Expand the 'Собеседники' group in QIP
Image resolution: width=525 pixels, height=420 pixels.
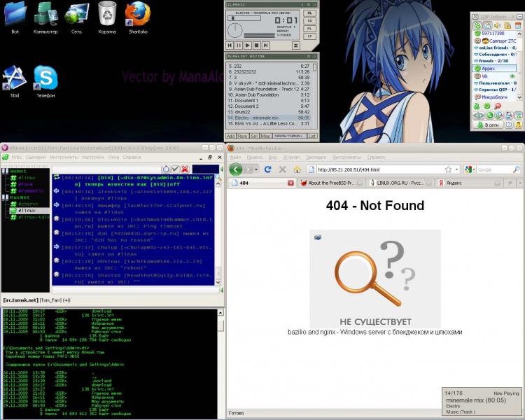pos(476,55)
